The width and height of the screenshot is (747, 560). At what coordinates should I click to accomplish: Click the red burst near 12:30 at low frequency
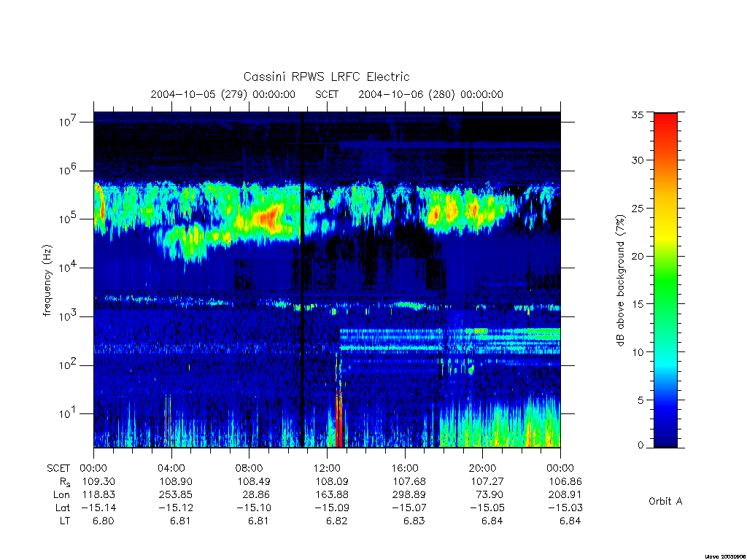(x=338, y=419)
